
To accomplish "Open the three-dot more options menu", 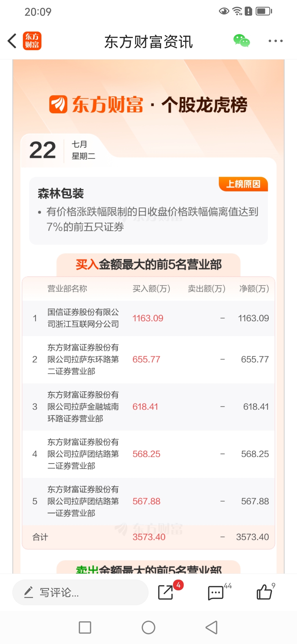I will pyautogui.click(x=276, y=41).
